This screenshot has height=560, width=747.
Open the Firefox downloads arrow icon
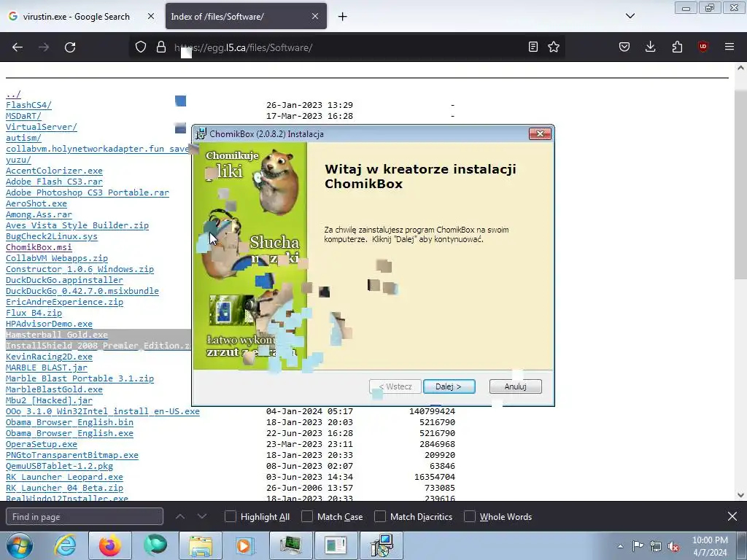pos(650,47)
